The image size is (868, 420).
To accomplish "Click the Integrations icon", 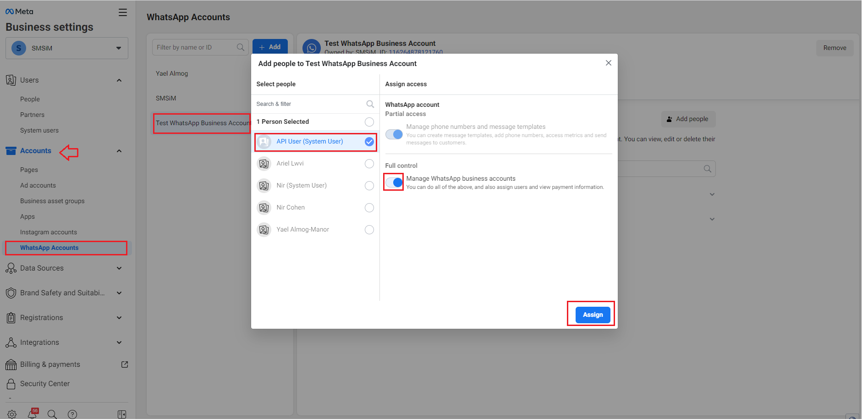I will [11, 343].
